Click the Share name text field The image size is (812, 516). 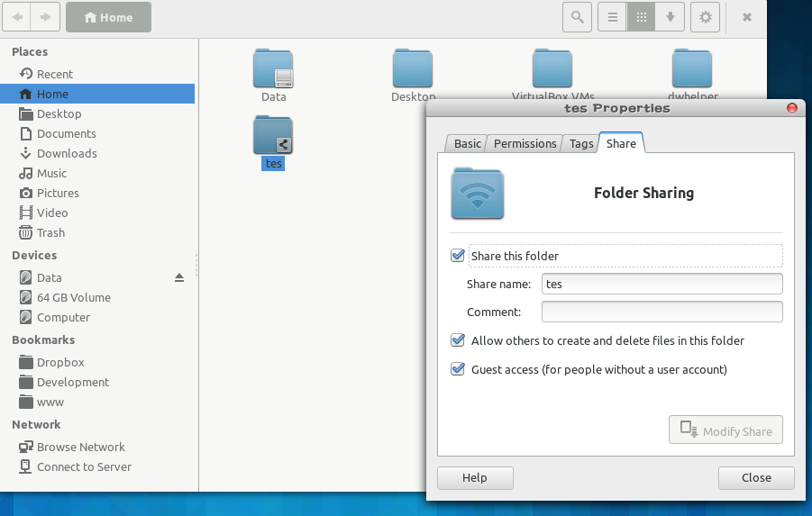(x=661, y=284)
